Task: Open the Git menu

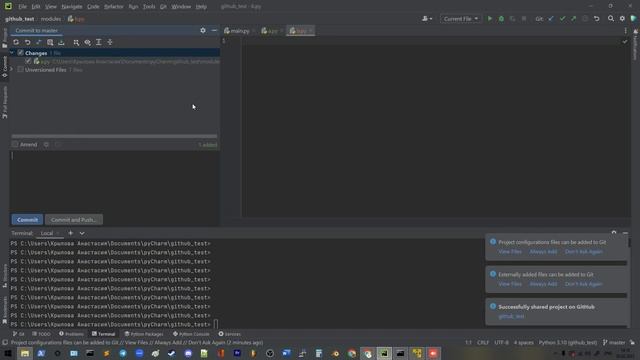Action: point(163,7)
